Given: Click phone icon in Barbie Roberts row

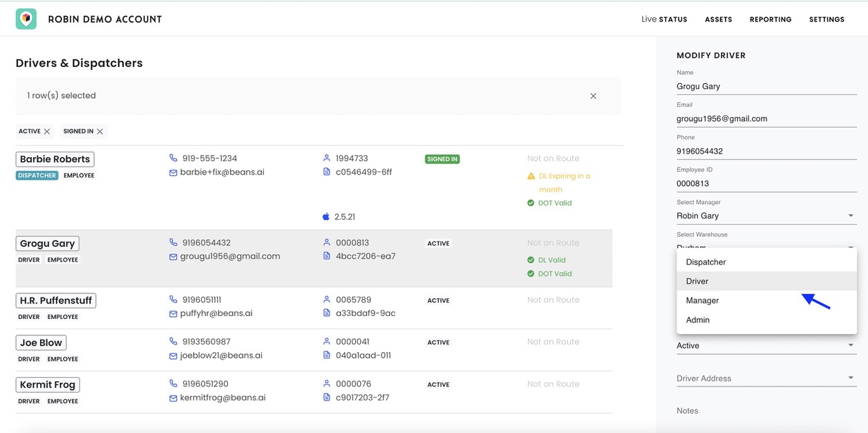Looking at the screenshot, I should pos(173,158).
